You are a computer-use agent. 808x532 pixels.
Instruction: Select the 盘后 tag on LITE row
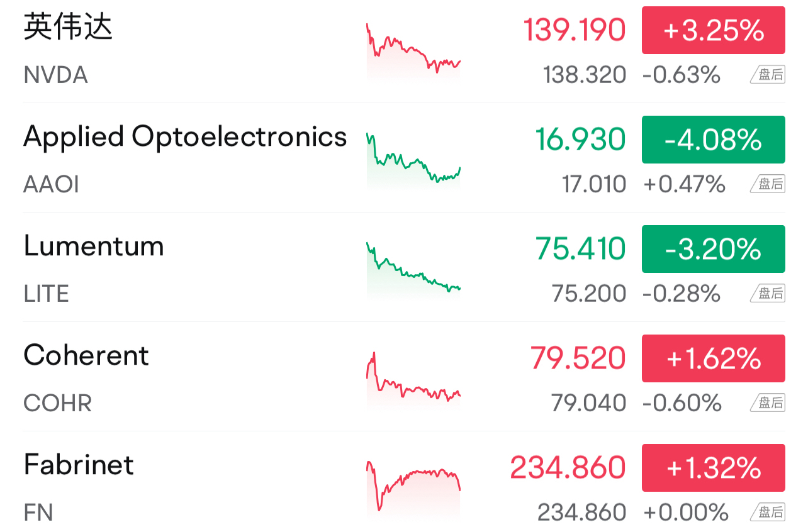coord(768,294)
